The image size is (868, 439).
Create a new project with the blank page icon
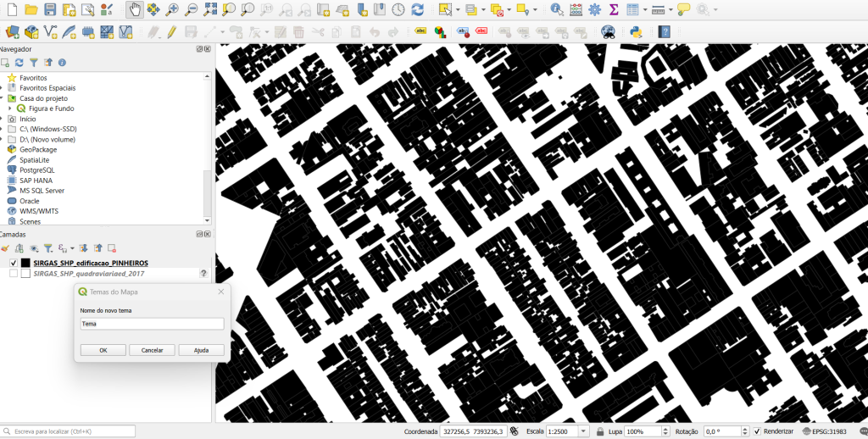click(12, 9)
